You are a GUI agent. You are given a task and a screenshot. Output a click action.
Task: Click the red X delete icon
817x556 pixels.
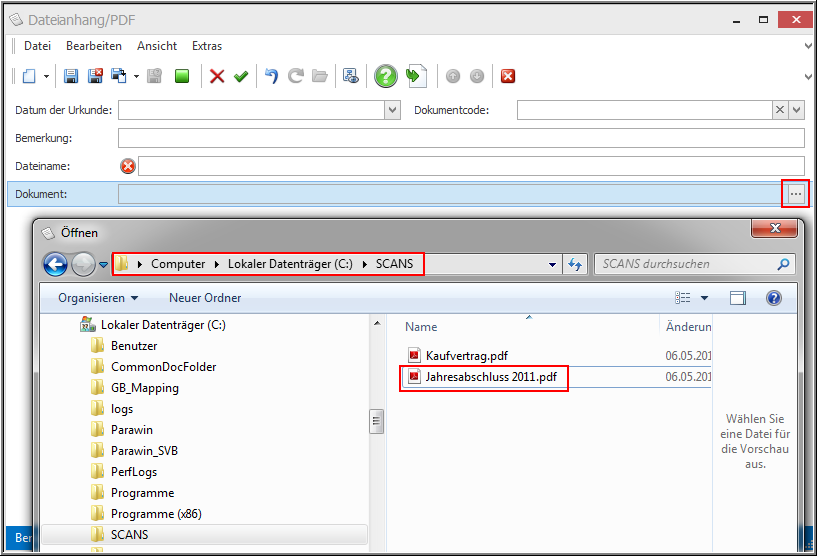click(217, 76)
